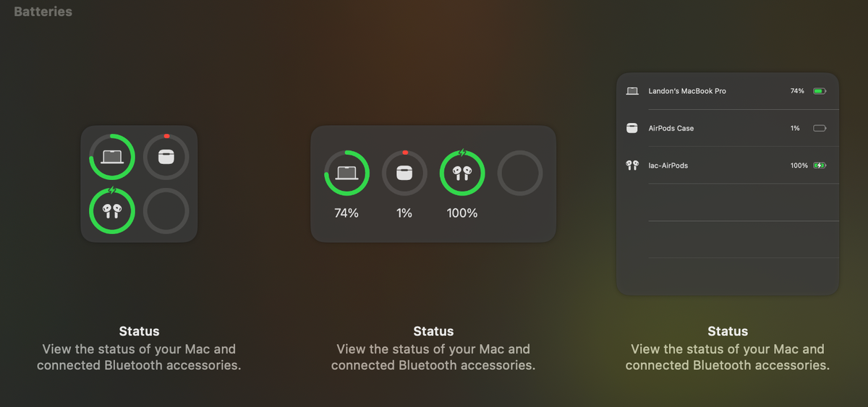Choose the large list Status widget
The height and width of the screenshot is (407, 868).
point(728,184)
